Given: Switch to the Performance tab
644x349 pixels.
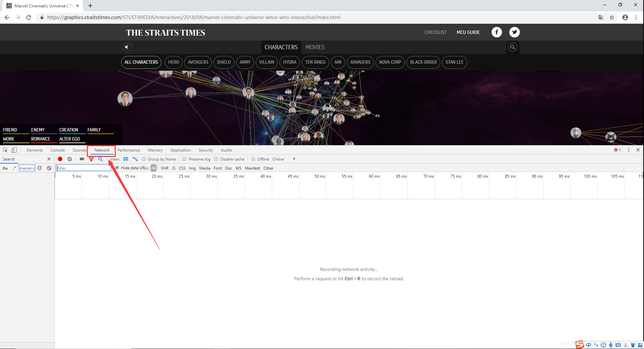Looking at the screenshot, I should point(129,150).
